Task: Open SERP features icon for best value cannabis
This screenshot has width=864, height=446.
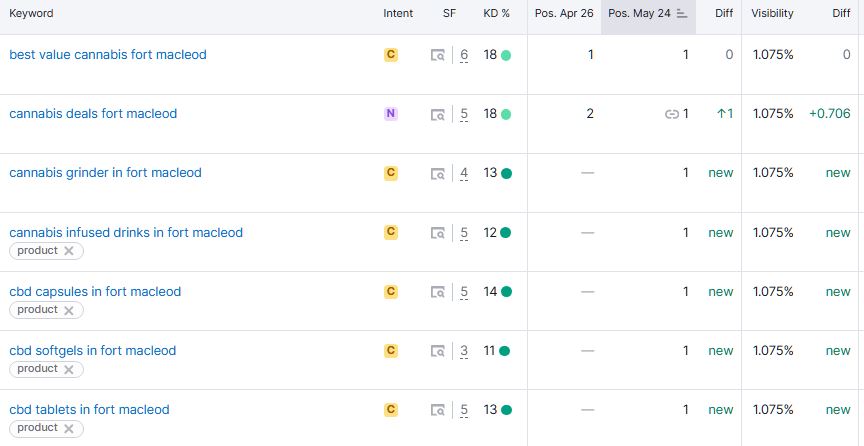Action: [438, 56]
